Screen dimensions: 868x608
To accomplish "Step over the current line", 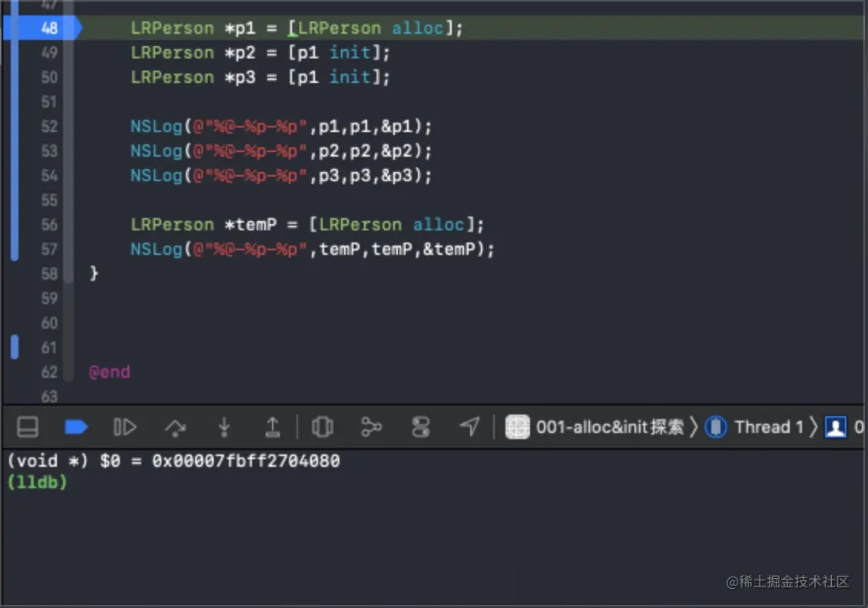I will click(x=175, y=427).
